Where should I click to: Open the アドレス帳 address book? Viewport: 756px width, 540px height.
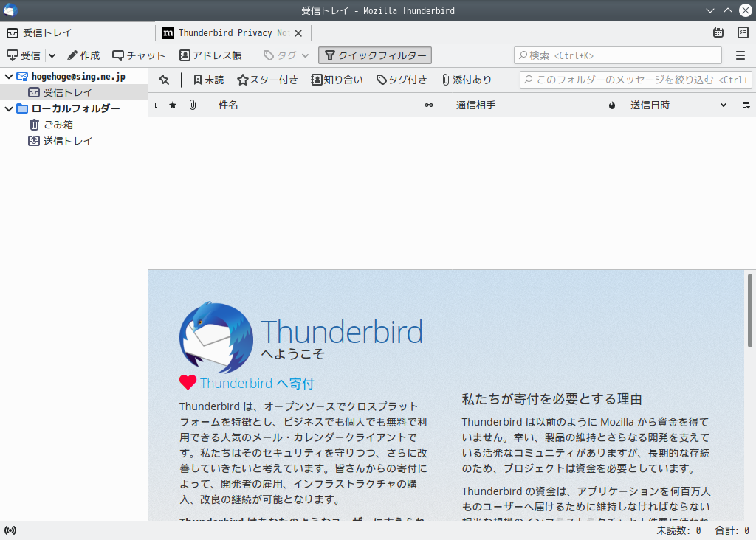pos(210,55)
